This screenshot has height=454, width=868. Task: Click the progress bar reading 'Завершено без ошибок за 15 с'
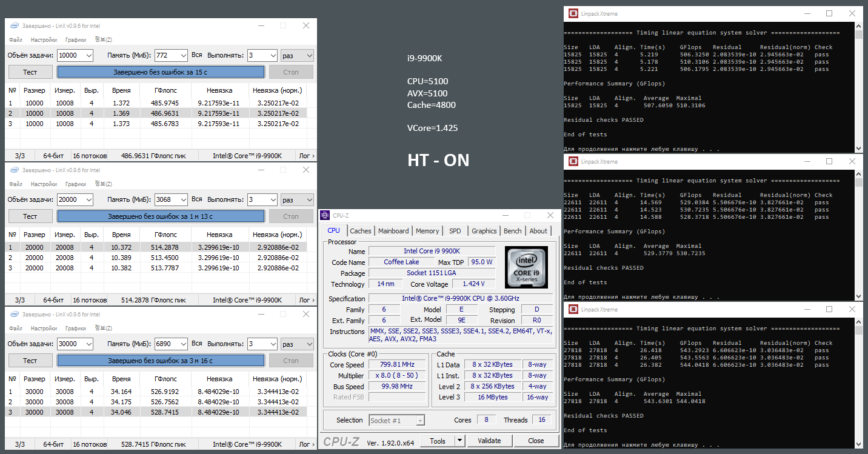(161, 72)
